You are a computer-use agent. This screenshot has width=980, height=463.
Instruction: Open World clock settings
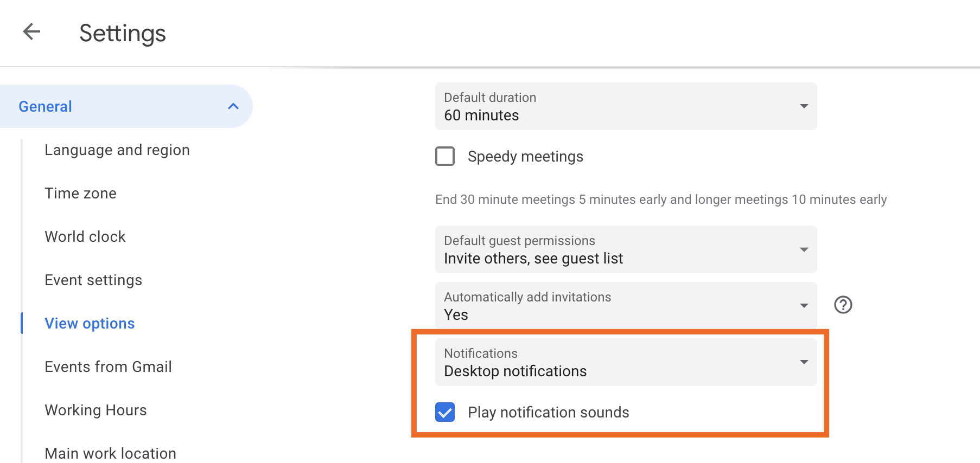(x=85, y=237)
